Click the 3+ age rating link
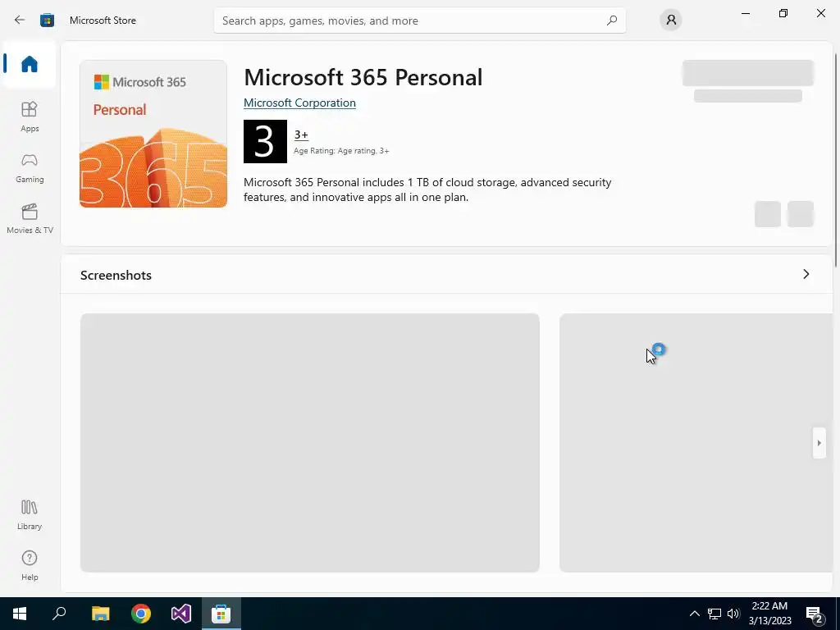Image resolution: width=840 pixels, height=630 pixels. (301, 135)
